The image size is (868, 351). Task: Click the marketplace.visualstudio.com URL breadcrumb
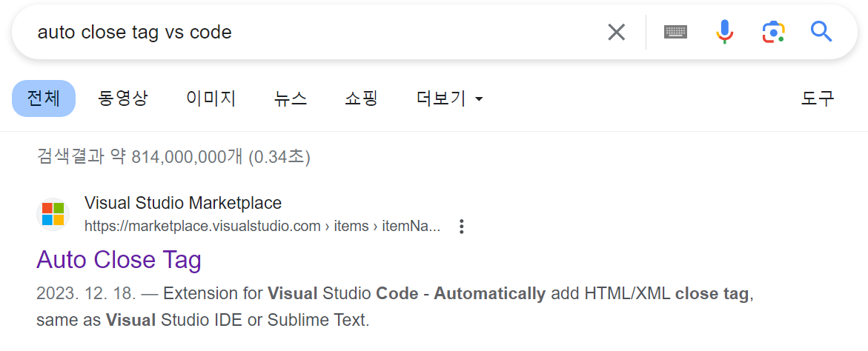tap(263, 226)
